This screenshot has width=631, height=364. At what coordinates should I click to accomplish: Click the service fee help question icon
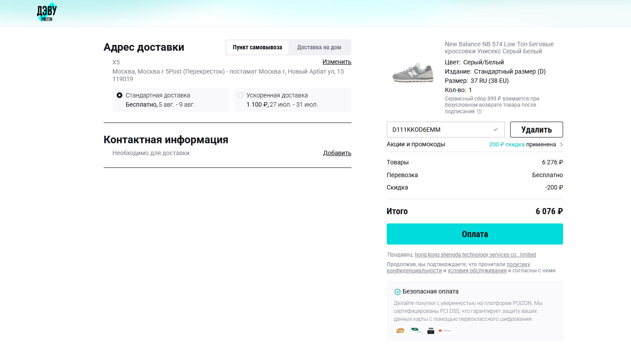pyautogui.click(x=479, y=111)
